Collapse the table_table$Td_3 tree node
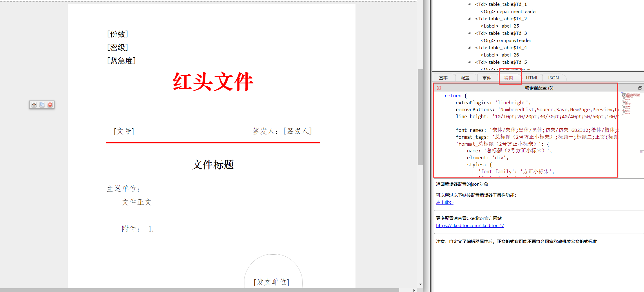The image size is (644, 292). tap(469, 33)
